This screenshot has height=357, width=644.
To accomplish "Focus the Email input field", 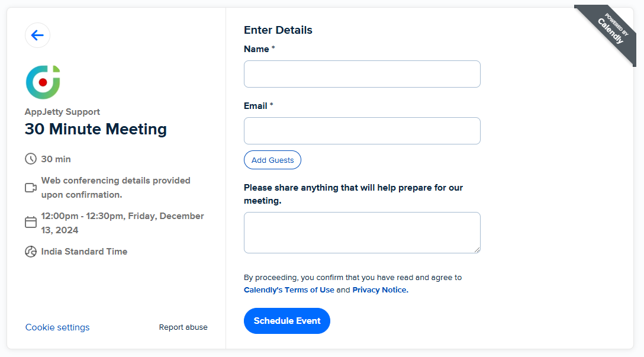I will [362, 131].
